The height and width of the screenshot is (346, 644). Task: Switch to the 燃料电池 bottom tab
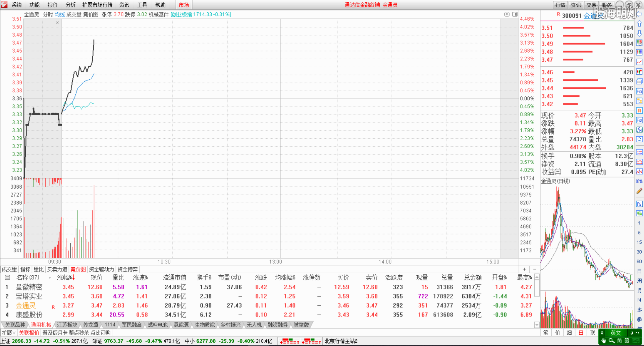158,325
